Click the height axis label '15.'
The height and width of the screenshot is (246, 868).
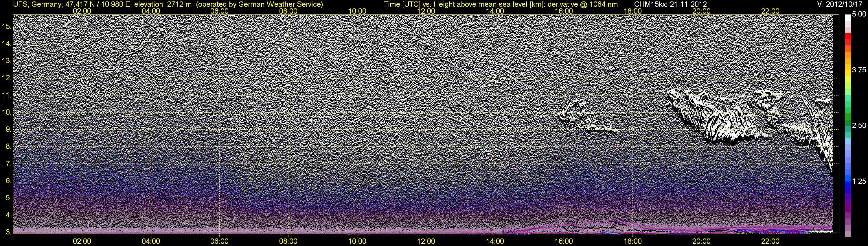pyautogui.click(x=7, y=26)
